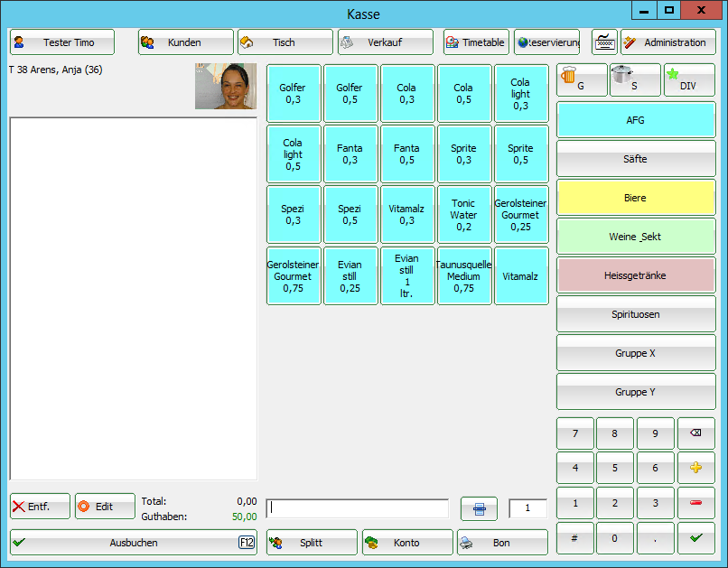Click Ausbuchen F12 checkout button
Image resolution: width=728 pixels, height=568 pixels.
tap(134, 543)
